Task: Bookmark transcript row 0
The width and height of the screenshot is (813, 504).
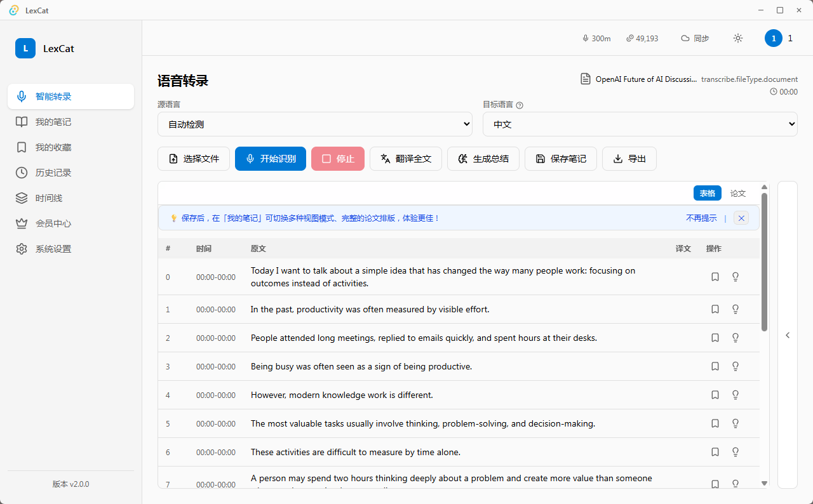Action: tap(715, 277)
